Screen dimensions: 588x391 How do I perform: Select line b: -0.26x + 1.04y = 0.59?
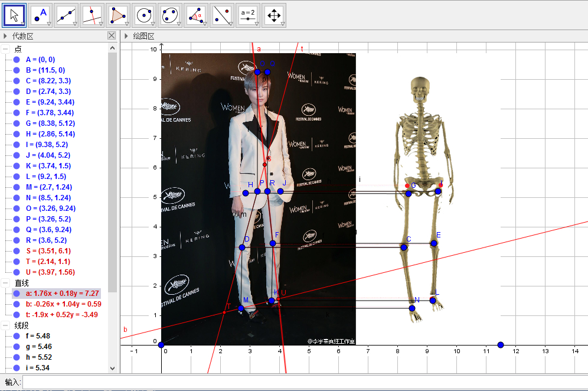(x=63, y=304)
